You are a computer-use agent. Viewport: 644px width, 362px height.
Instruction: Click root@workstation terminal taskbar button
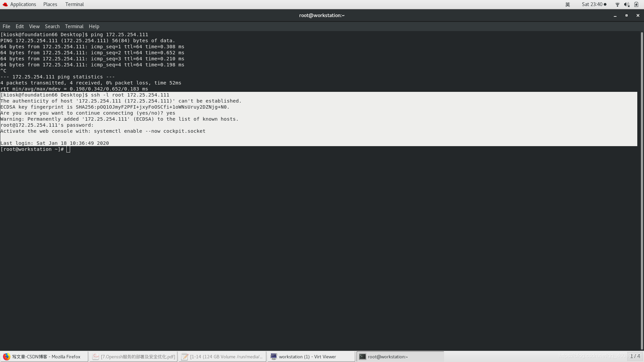tap(400, 357)
